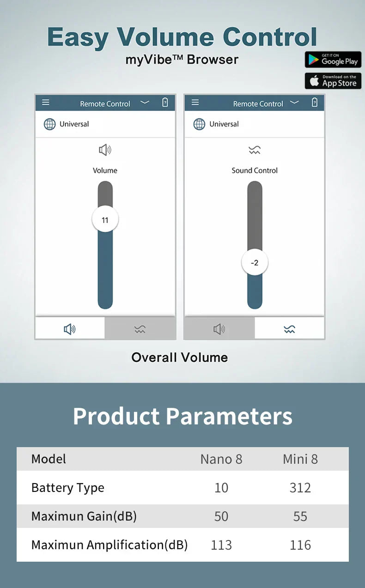
Task: Check the battery status icon on the left screen
Action: point(165,103)
